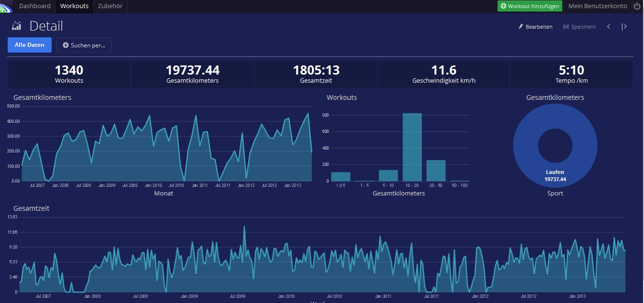Go to the Zubehör tab
Viewport: 644px width, 303px height.
click(110, 6)
